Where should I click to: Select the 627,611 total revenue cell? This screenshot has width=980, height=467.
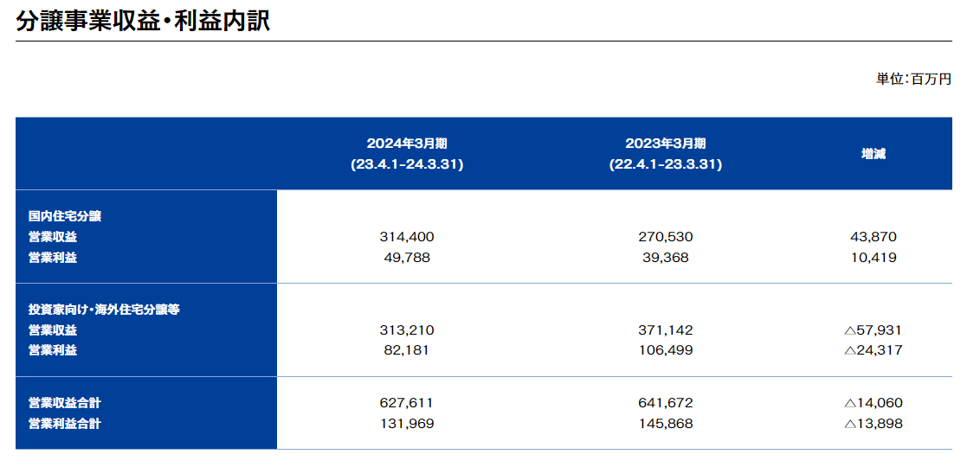click(x=407, y=403)
